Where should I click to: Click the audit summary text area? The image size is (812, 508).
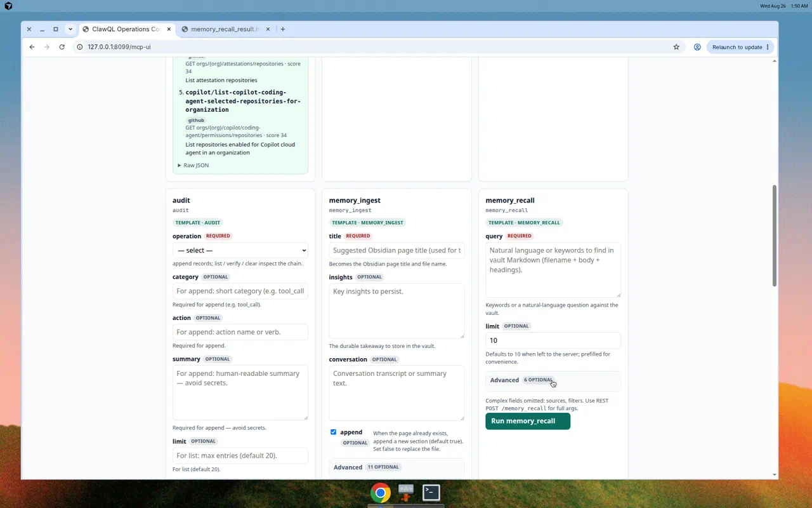[240, 392]
